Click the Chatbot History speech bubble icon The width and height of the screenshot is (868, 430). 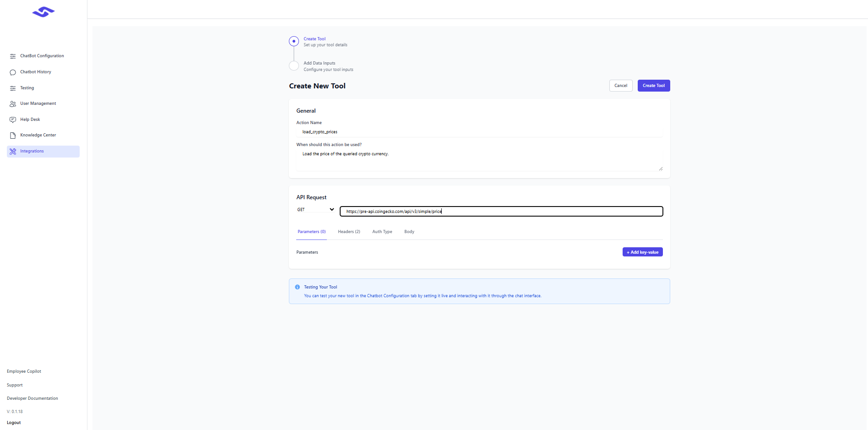[13, 72]
